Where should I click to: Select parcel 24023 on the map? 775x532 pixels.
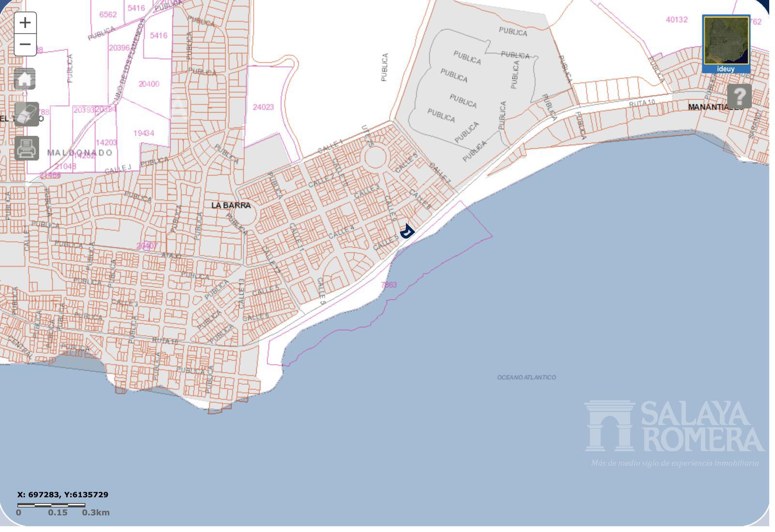[263, 107]
